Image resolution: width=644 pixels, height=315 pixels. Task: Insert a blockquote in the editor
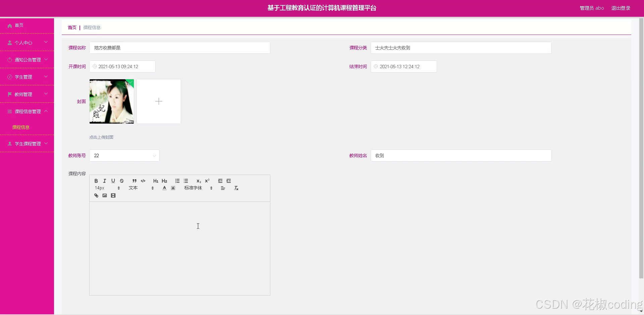135,181
